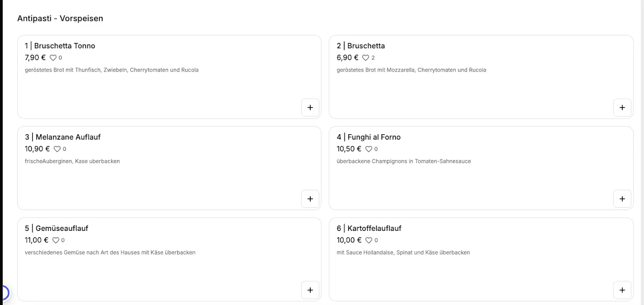Click the blue circular widget at bottom-left edge
The image size is (644, 305).
3,293
